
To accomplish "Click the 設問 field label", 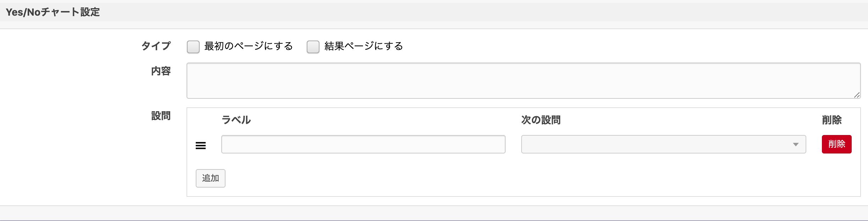I will tap(161, 116).
